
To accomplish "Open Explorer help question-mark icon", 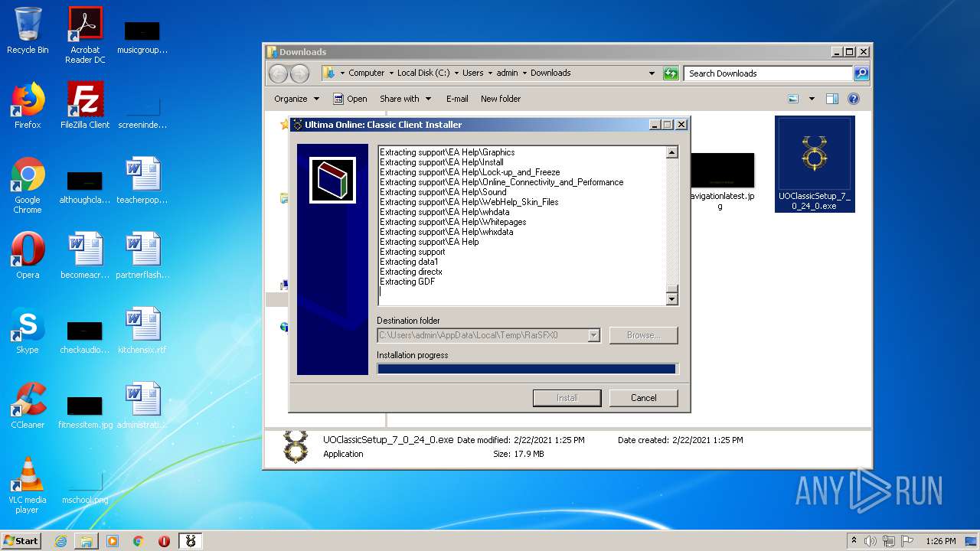I will coord(854,99).
